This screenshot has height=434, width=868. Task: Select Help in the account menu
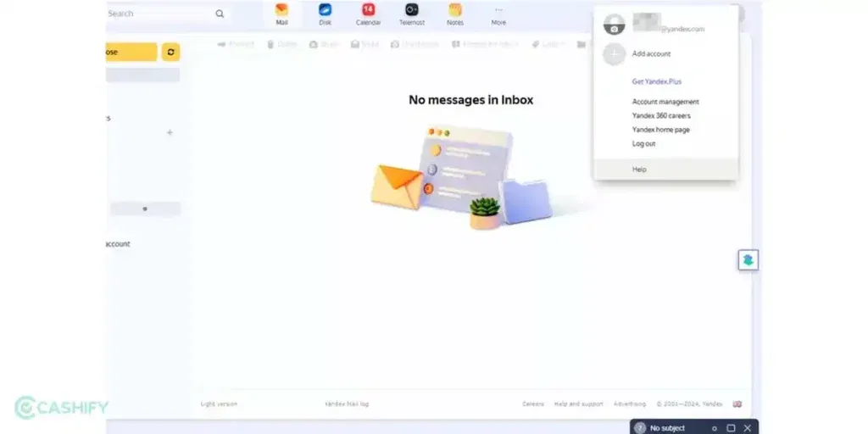click(x=666, y=170)
